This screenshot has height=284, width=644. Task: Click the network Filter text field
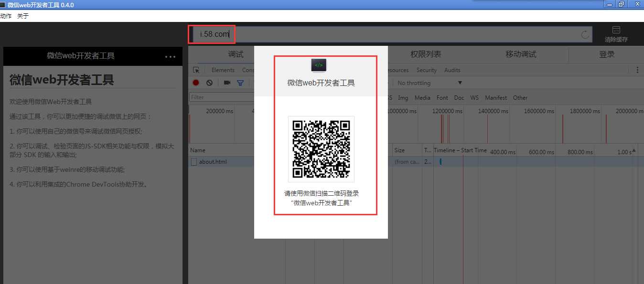[x=222, y=97]
